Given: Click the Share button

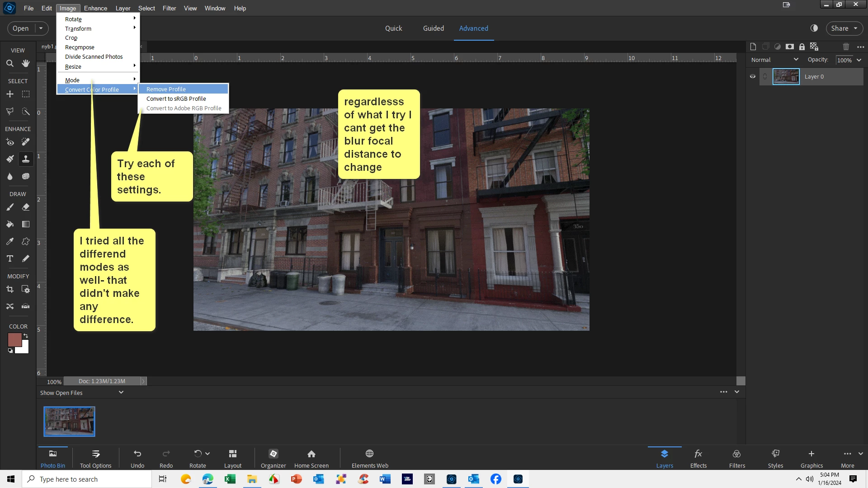Looking at the screenshot, I should [x=844, y=28].
